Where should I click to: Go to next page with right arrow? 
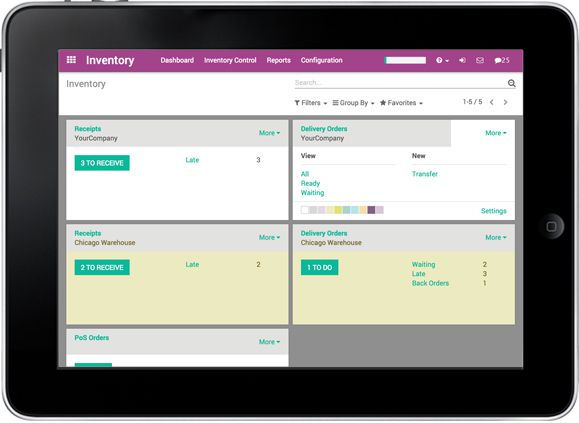pyautogui.click(x=505, y=102)
